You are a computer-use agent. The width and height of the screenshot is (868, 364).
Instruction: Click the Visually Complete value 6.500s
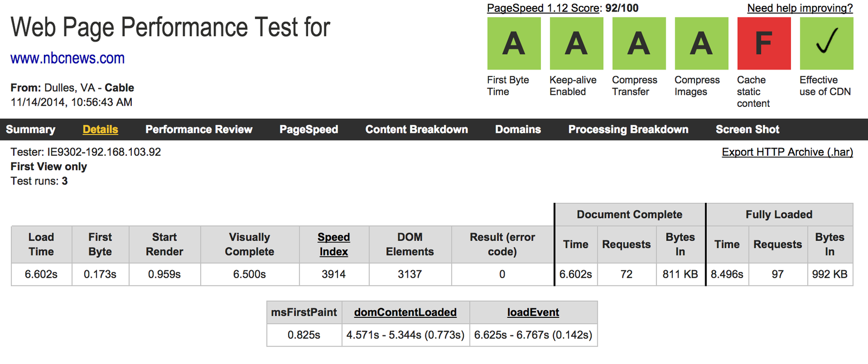[x=250, y=274]
